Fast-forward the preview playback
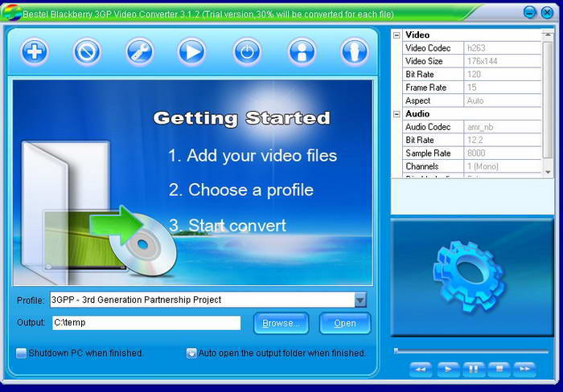 tap(524, 369)
